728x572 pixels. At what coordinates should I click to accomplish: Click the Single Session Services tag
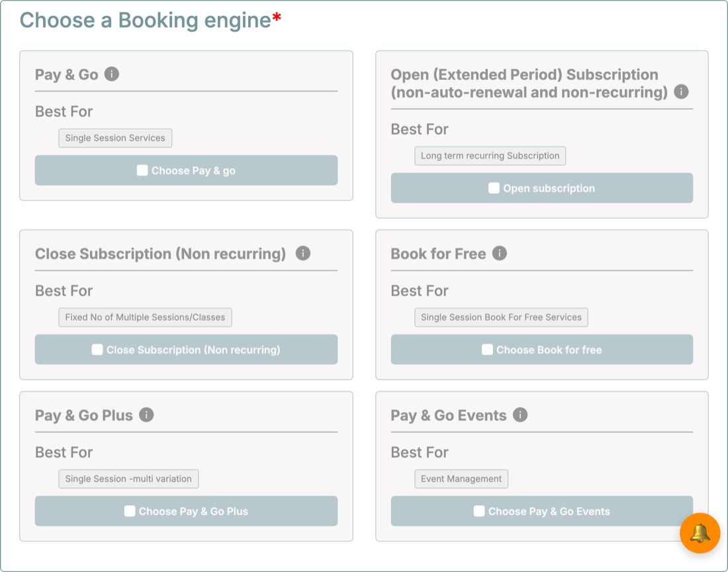(x=115, y=138)
